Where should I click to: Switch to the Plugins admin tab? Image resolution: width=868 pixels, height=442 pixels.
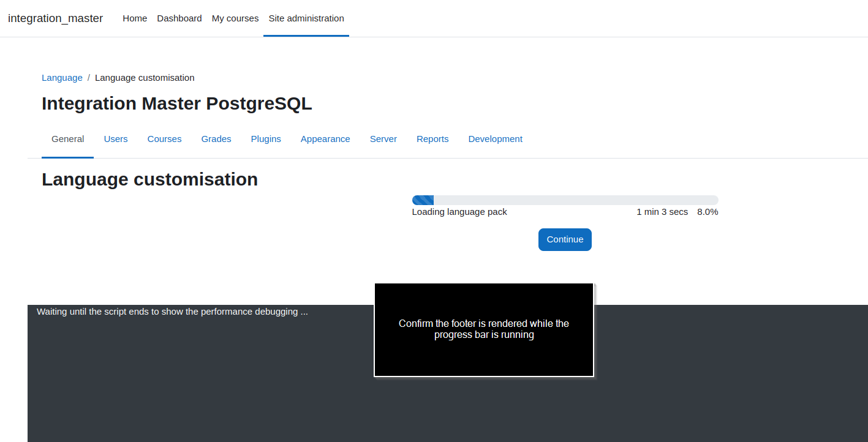click(266, 139)
